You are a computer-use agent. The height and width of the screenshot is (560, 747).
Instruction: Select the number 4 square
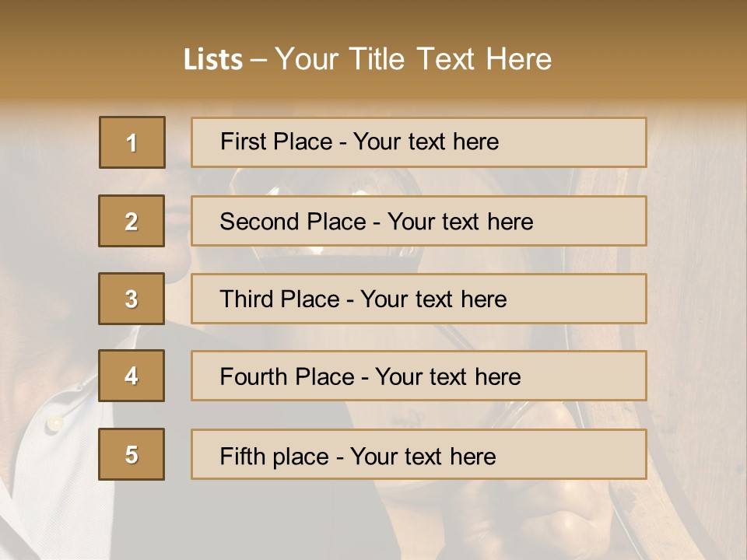(x=132, y=376)
